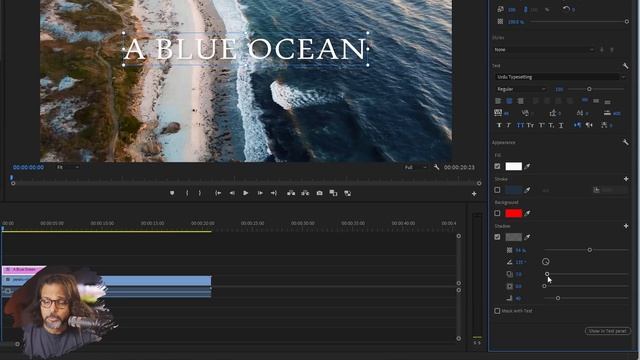
Task: Pick stroke color with eyedropper
Action: click(x=528, y=190)
